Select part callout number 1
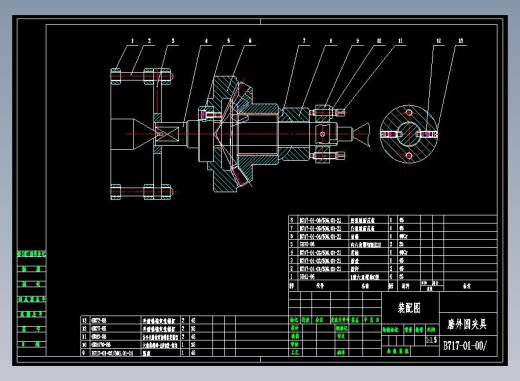The image size is (520, 381). 132,41
